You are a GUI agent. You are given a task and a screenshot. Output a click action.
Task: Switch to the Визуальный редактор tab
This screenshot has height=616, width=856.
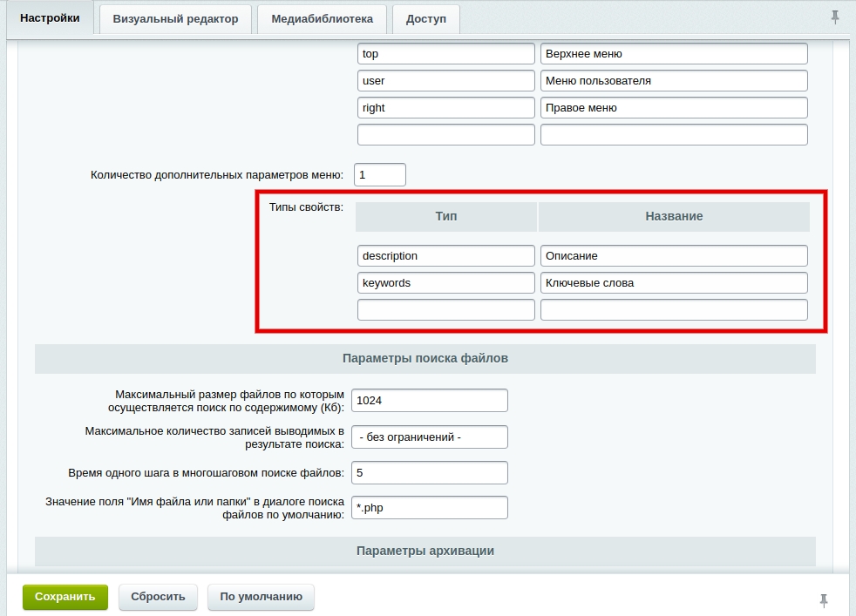coord(175,19)
